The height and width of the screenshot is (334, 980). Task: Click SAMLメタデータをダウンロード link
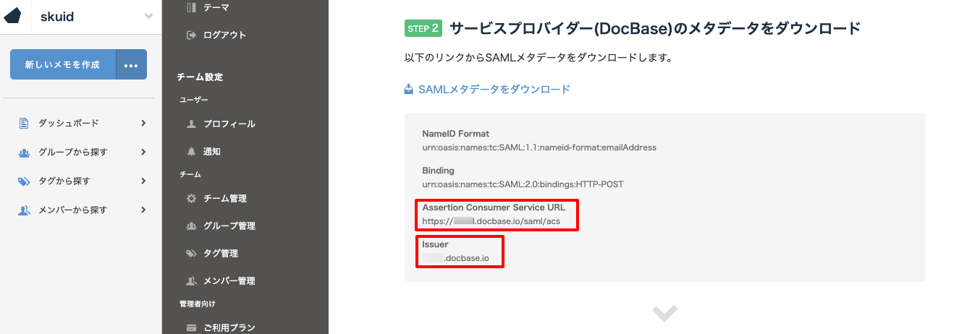pyautogui.click(x=494, y=90)
